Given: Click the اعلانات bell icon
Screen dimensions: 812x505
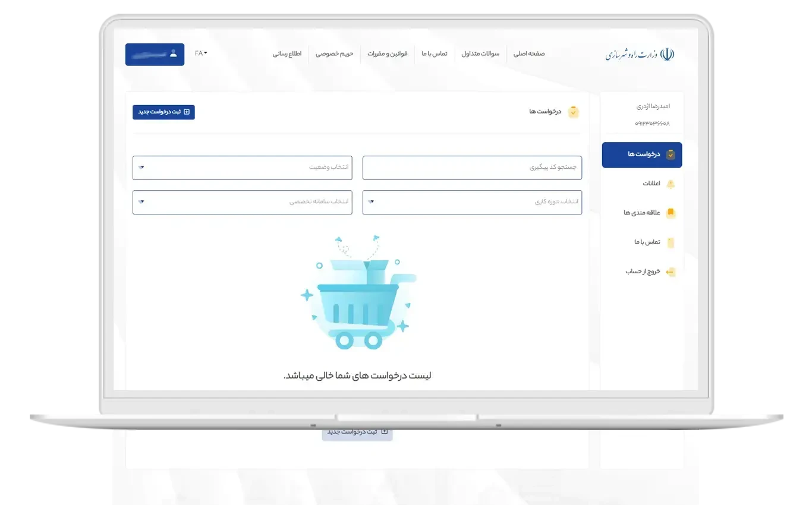Looking at the screenshot, I should pyautogui.click(x=671, y=184).
